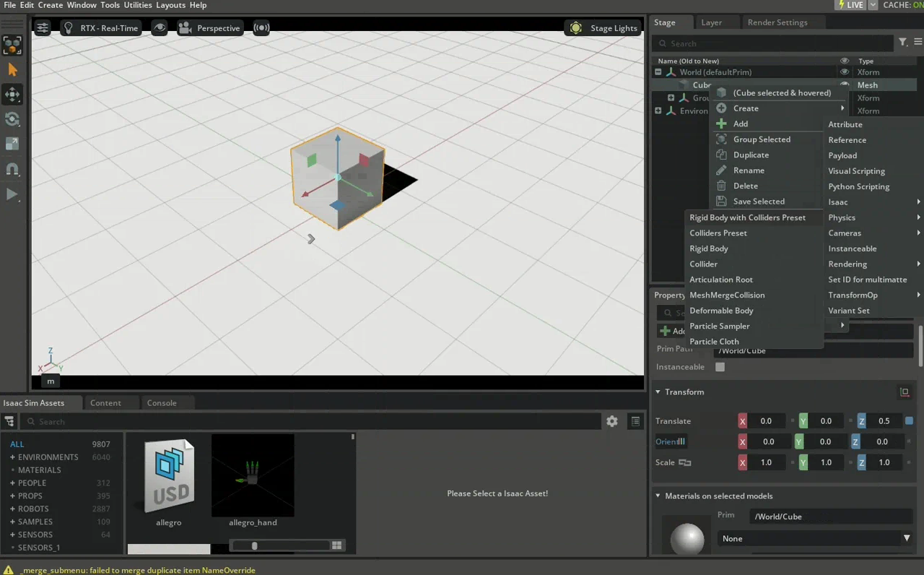The image size is (924, 575).
Task: Select the allegro_hand asset thumbnail
Action: (253, 475)
